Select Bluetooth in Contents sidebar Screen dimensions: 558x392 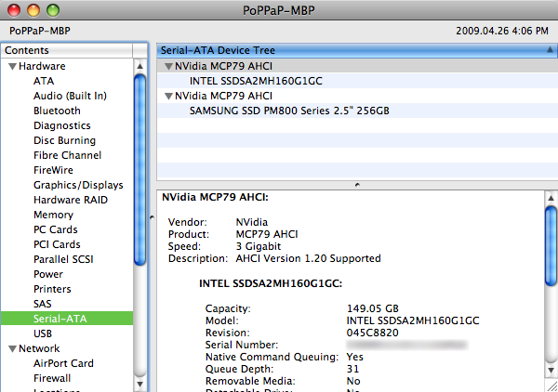point(57,111)
